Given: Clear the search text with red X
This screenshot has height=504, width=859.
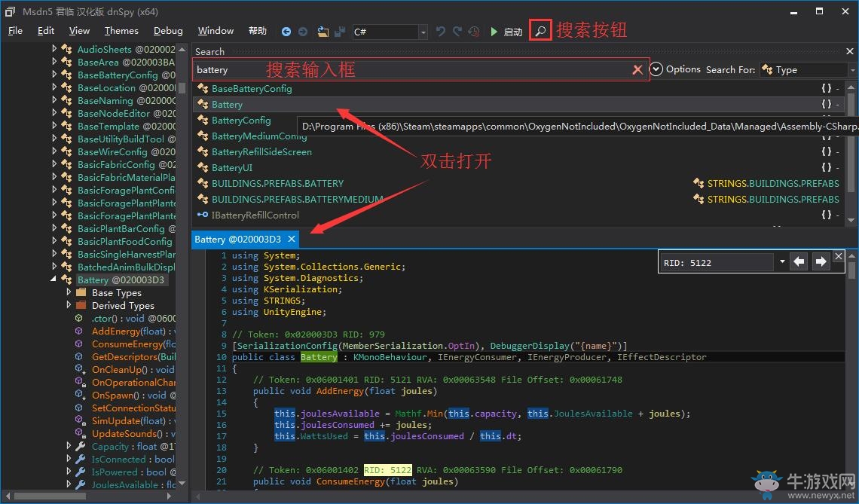Looking at the screenshot, I should click(637, 69).
